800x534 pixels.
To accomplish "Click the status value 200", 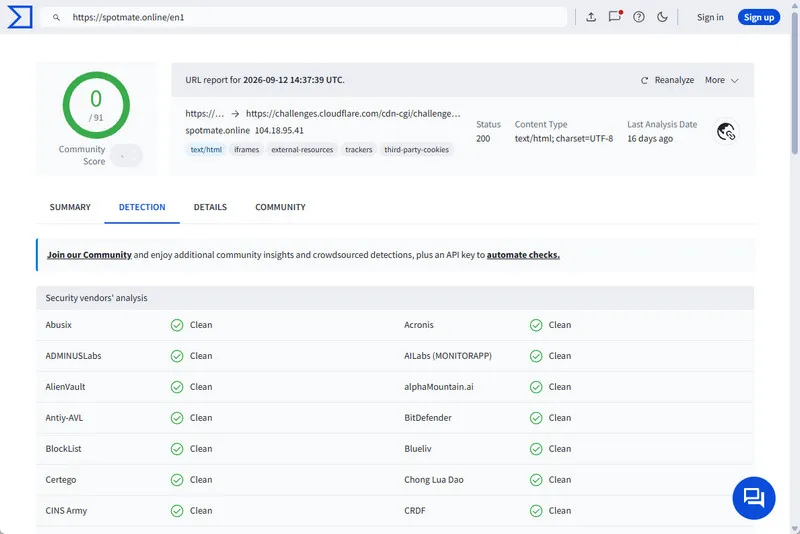I will pos(483,139).
